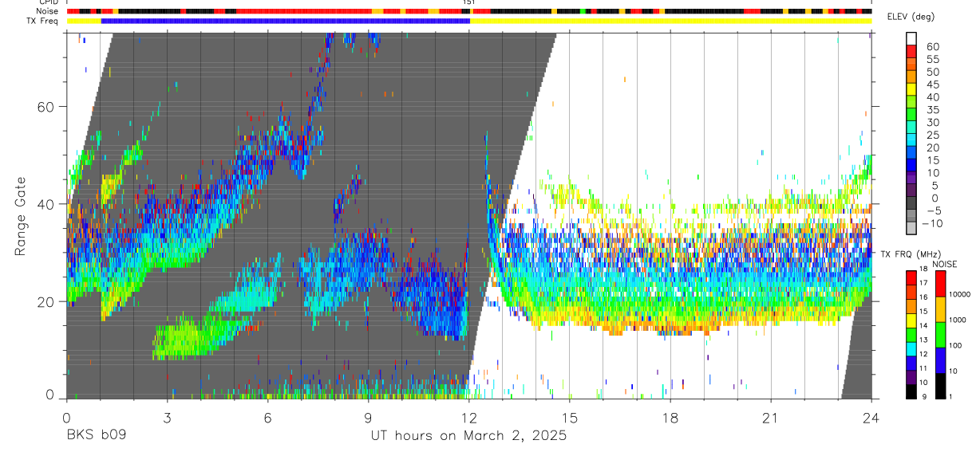Click the blue portion of the TX Freq strip
980x452 pixels.
coord(286,21)
